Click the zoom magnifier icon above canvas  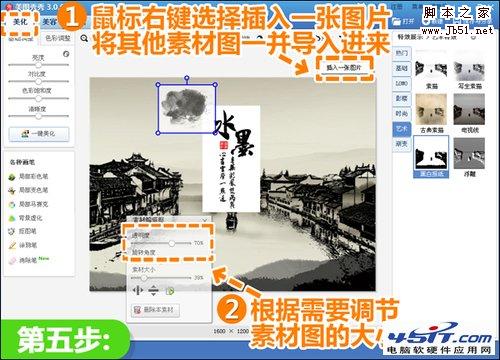(84, 39)
